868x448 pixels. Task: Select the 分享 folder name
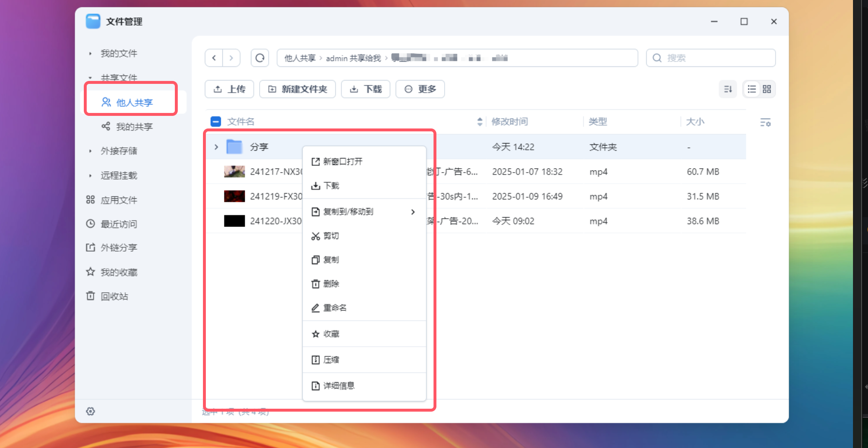[x=259, y=147]
